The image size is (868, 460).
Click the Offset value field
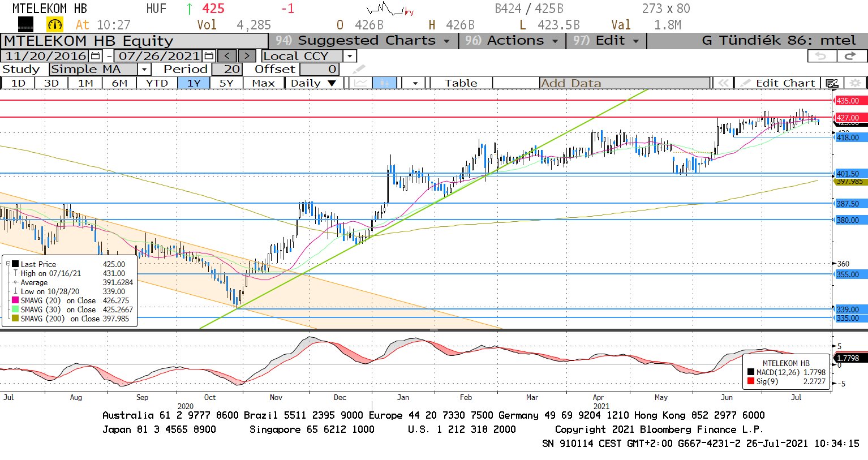pyautogui.click(x=320, y=69)
